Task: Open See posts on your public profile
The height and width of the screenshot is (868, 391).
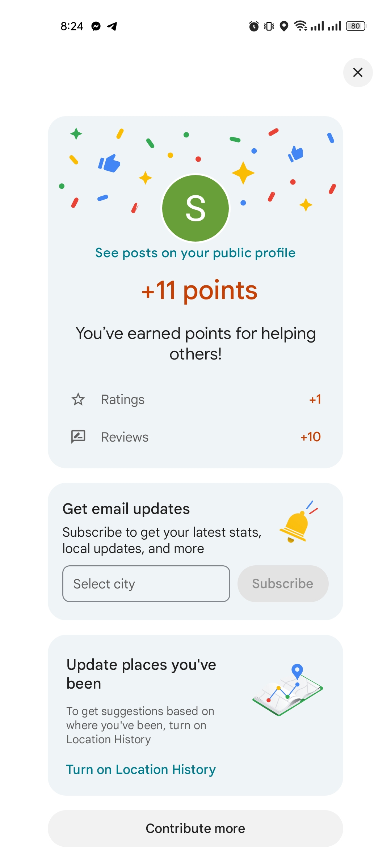Action: tap(195, 253)
